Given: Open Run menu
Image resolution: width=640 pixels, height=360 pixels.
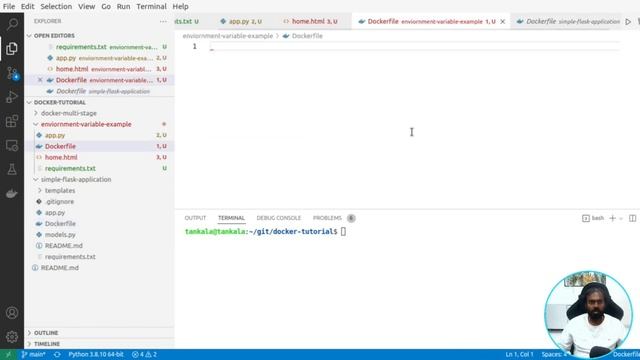Looking at the screenshot, I should tap(123, 7).
